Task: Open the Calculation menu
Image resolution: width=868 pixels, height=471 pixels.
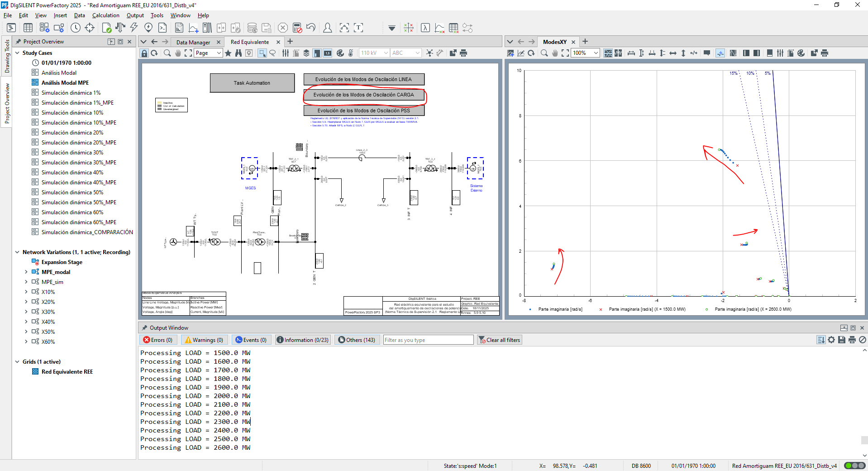Action: coord(105,15)
